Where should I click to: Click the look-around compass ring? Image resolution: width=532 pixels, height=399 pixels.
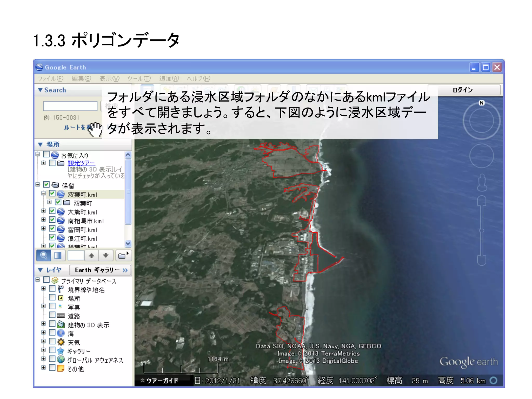(481, 121)
